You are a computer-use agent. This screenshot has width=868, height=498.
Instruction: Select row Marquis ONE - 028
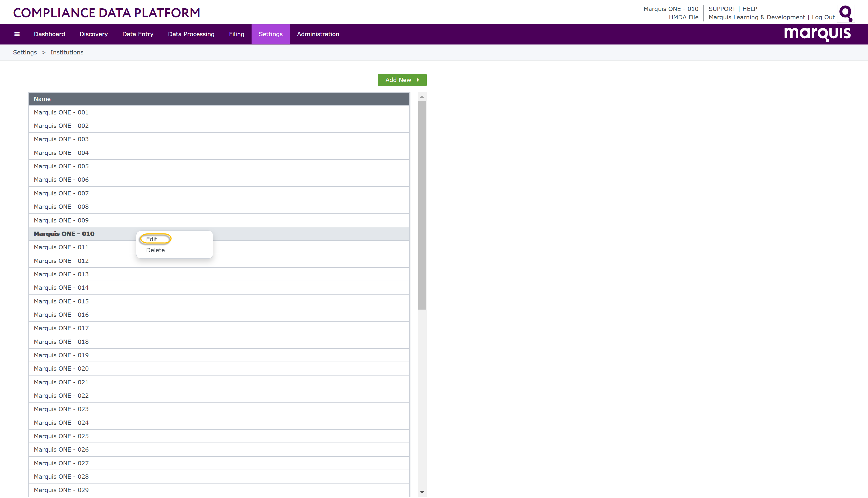pos(219,477)
